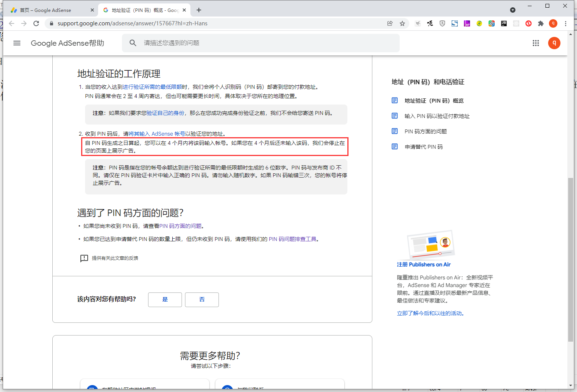
Task: Open 输入 PIN 码以验证付款地址 sidebar article
Action: (437, 116)
